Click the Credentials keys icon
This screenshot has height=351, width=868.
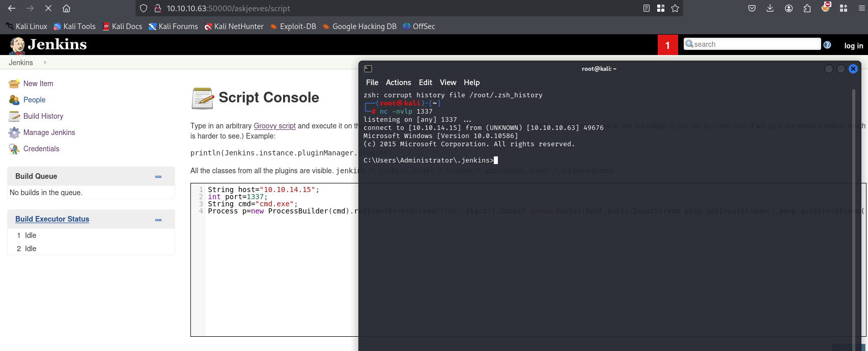pos(14,149)
